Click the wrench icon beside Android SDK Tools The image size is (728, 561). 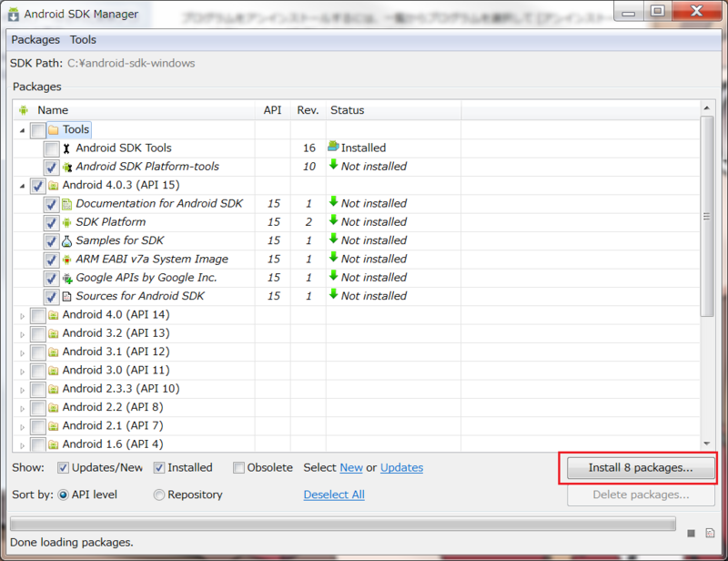coord(66,148)
